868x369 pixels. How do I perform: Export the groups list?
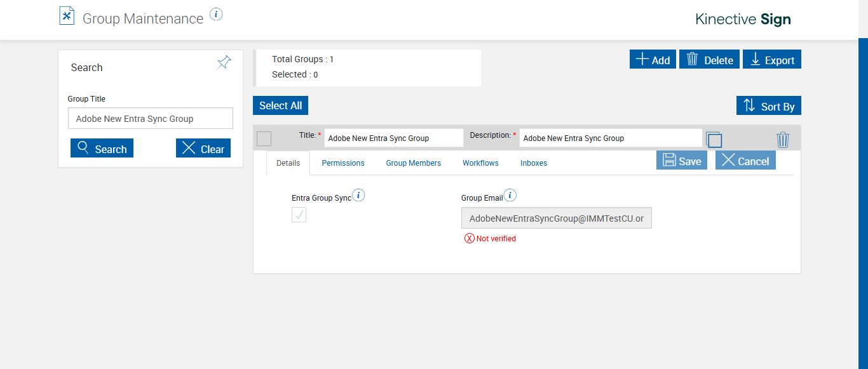click(772, 60)
